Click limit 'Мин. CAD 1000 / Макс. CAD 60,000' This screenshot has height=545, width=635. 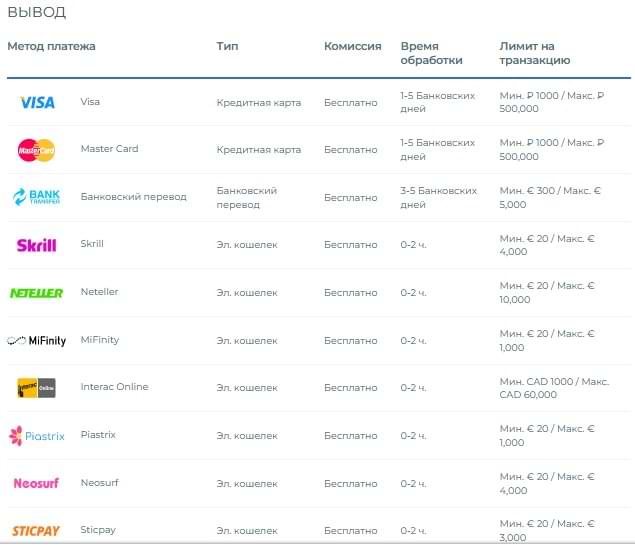tap(554, 388)
